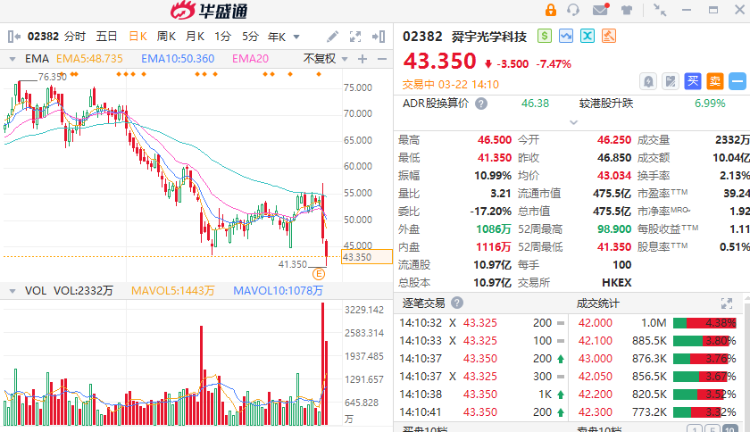Screen dimensions: 750x432
Task: Click the green dollar sign badge
Action: pyautogui.click(x=544, y=36)
